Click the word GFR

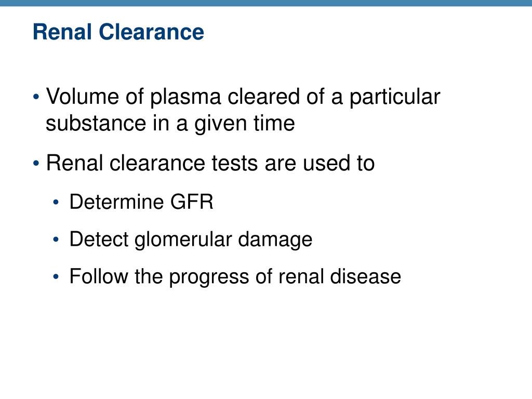(192, 202)
